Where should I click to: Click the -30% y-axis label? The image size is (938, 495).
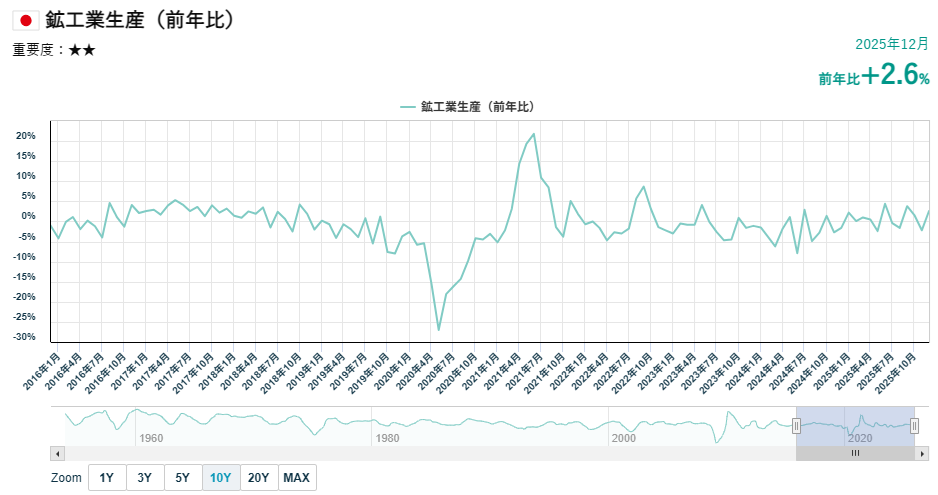(25, 337)
